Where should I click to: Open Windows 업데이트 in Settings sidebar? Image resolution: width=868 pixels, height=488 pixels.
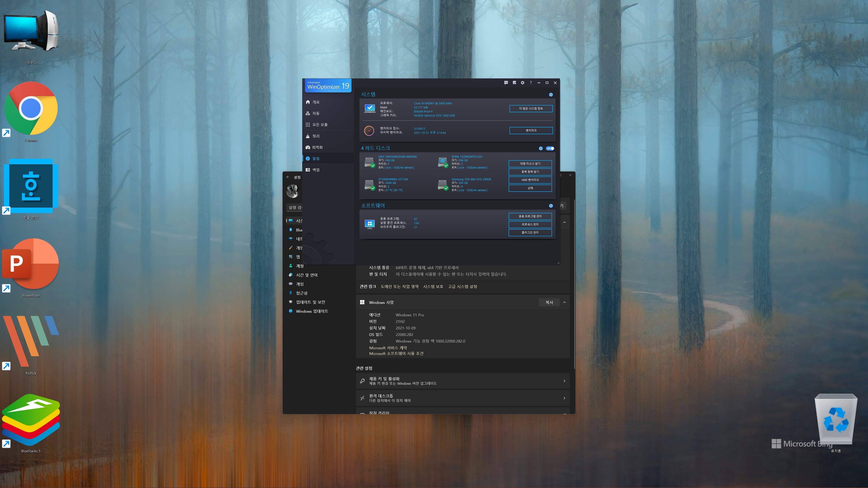(x=312, y=311)
